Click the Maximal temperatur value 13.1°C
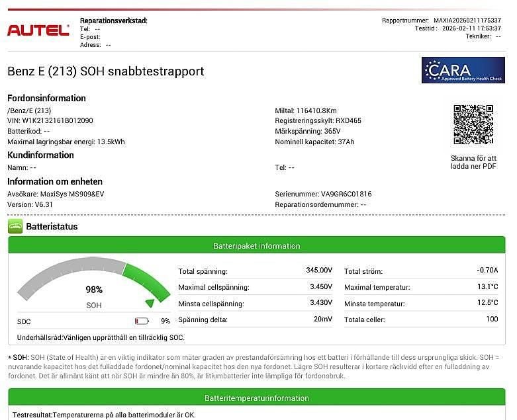 [488, 286]
